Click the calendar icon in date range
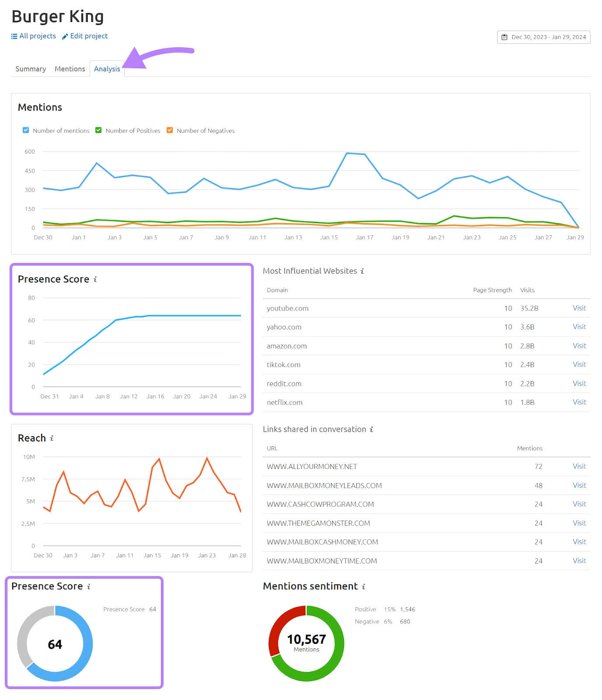The width and height of the screenshot is (602, 700). [x=504, y=37]
